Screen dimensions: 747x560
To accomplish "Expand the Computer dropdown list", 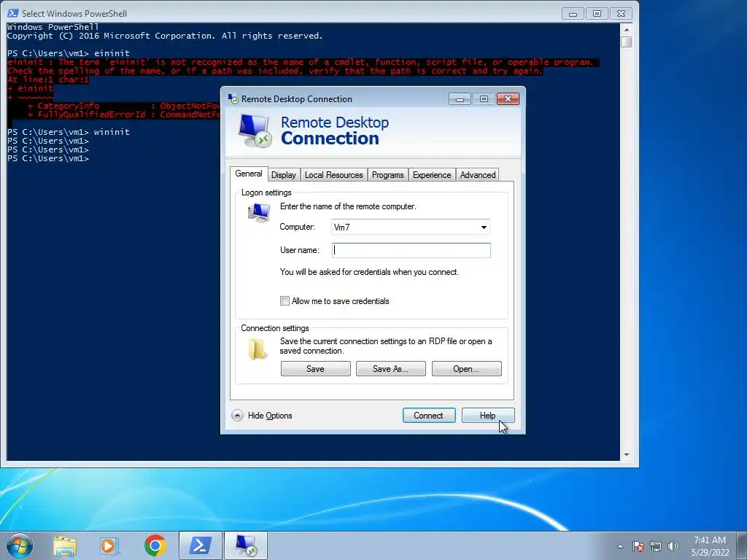I will [484, 227].
